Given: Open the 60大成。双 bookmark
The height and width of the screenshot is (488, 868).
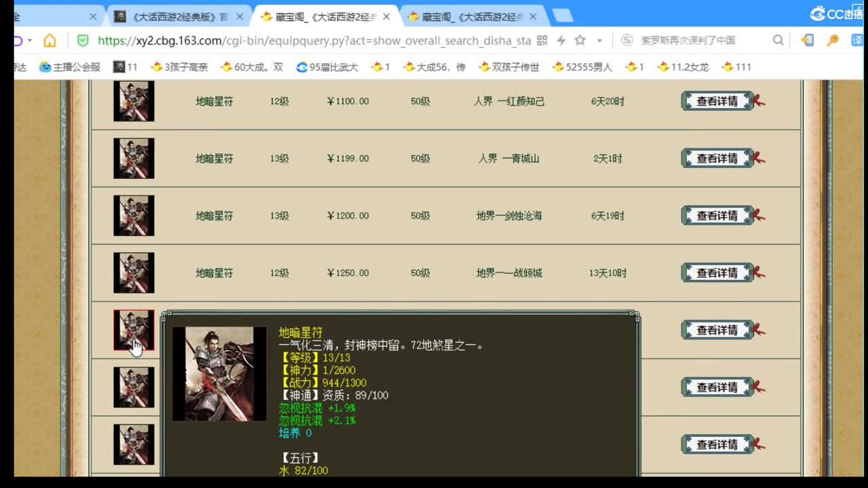Looking at the screenshot, I should 252,67.
